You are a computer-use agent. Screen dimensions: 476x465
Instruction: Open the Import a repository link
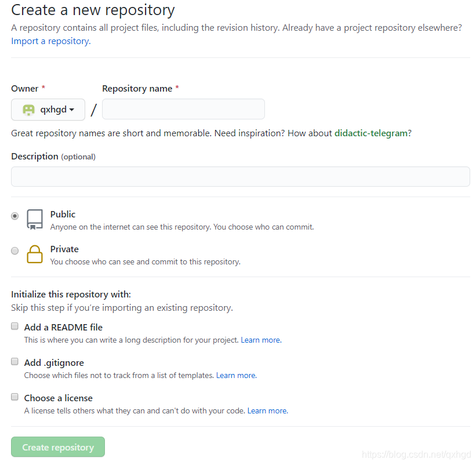pos(50,41)
